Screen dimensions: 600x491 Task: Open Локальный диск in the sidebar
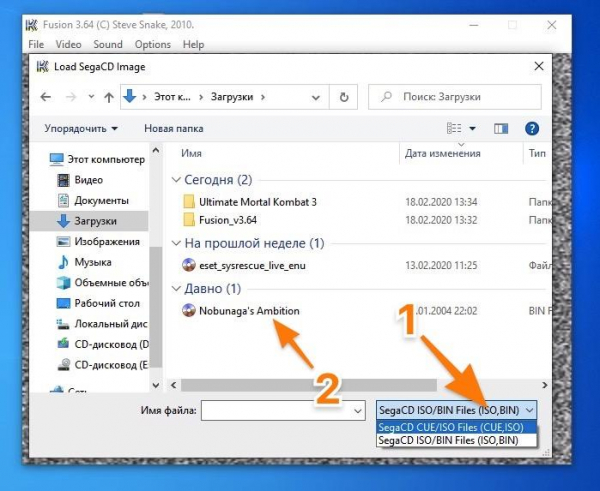pyautogui.click(x=102, y=324)
